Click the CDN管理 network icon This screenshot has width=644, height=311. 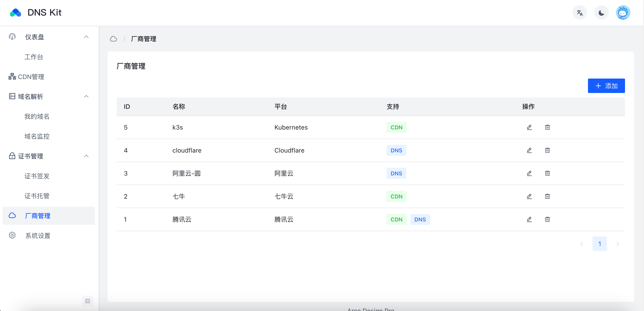pyautogui.click(x=12, y=77)
